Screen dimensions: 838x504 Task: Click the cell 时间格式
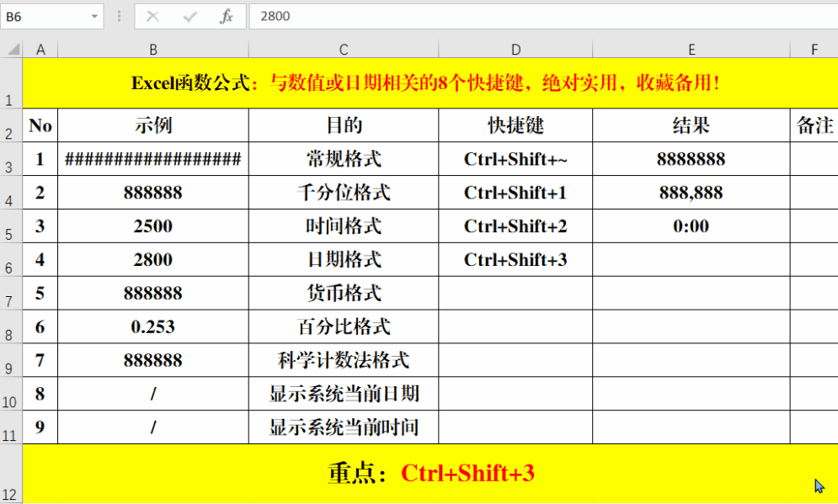(344, 225)
